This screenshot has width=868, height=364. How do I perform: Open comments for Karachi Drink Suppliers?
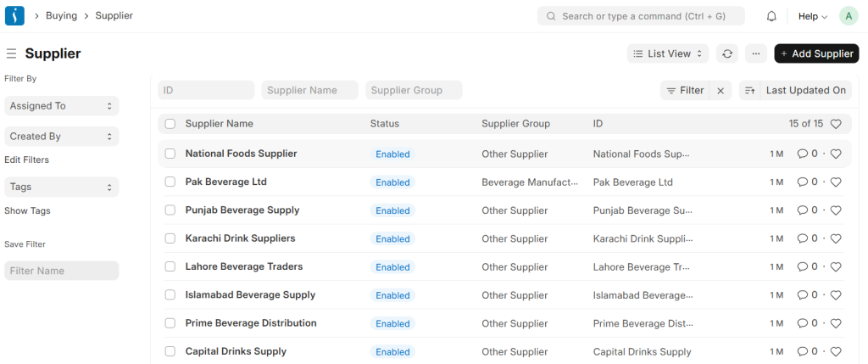pos(807,238)
